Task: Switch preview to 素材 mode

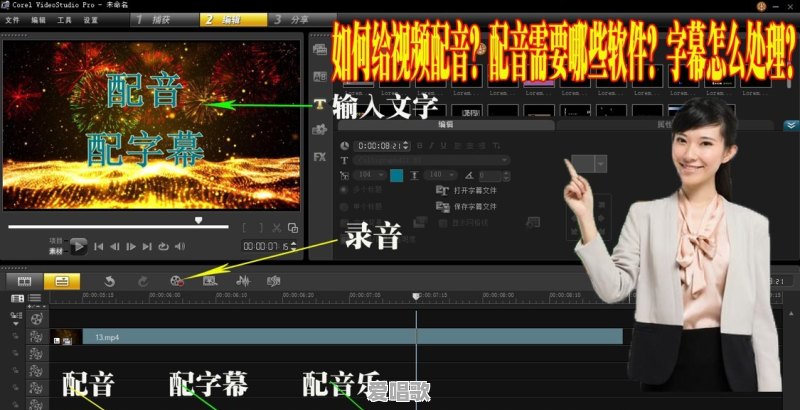Action: (56, 252)
